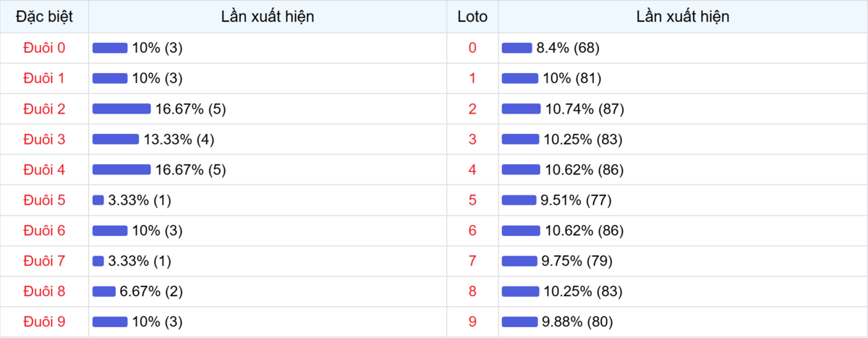Click the '6.67% (2)' value
The image size is (868, 338).
coord(151,291)
